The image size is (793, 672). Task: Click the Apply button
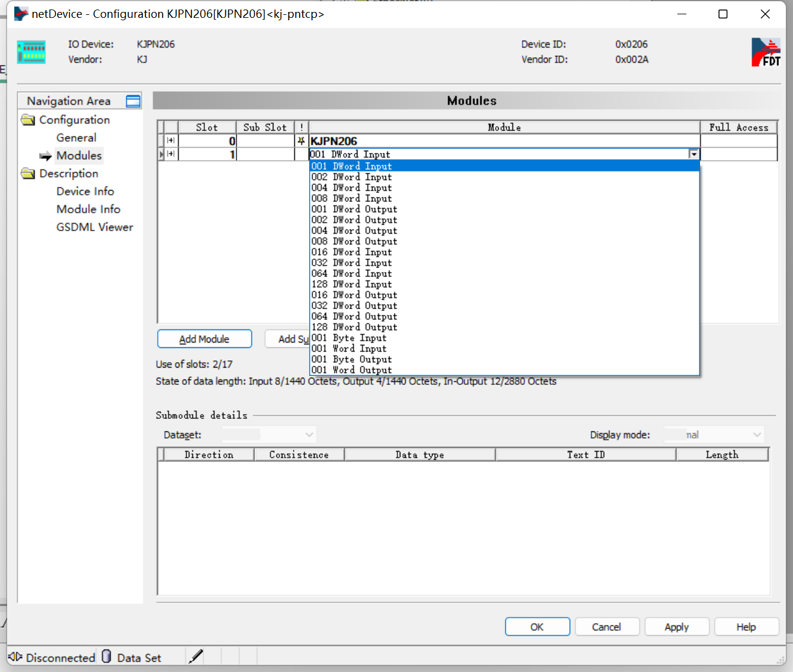point(677,627)
